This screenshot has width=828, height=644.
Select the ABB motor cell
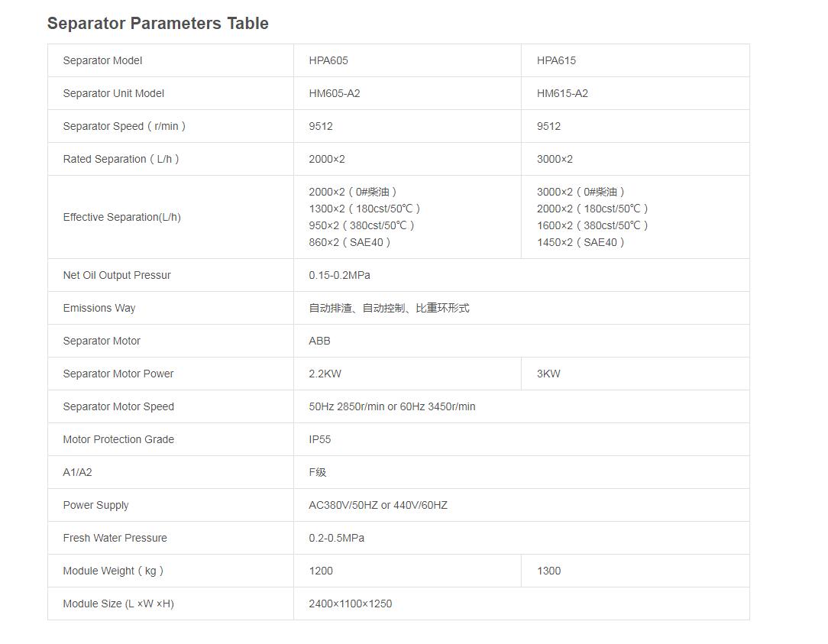click(x=319, y=341)
